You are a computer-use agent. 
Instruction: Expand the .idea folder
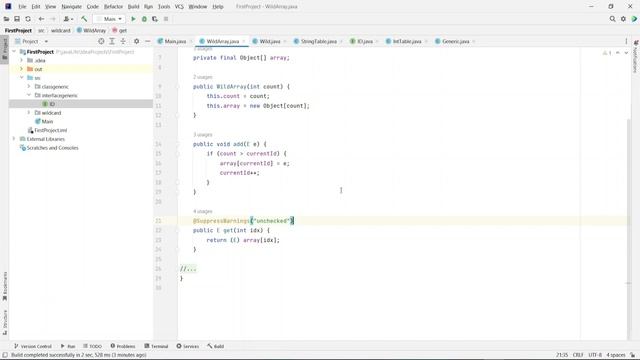coord(22,60)
